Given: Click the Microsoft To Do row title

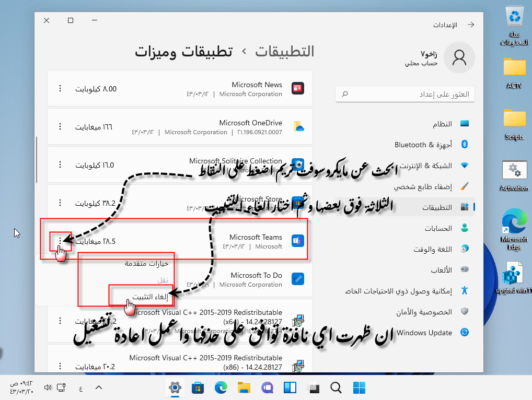Looking at the screenshot, I should click(257, 275).
